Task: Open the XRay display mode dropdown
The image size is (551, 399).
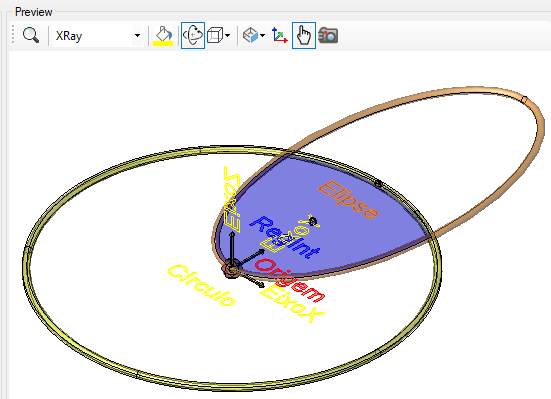Action: [137, 36]
